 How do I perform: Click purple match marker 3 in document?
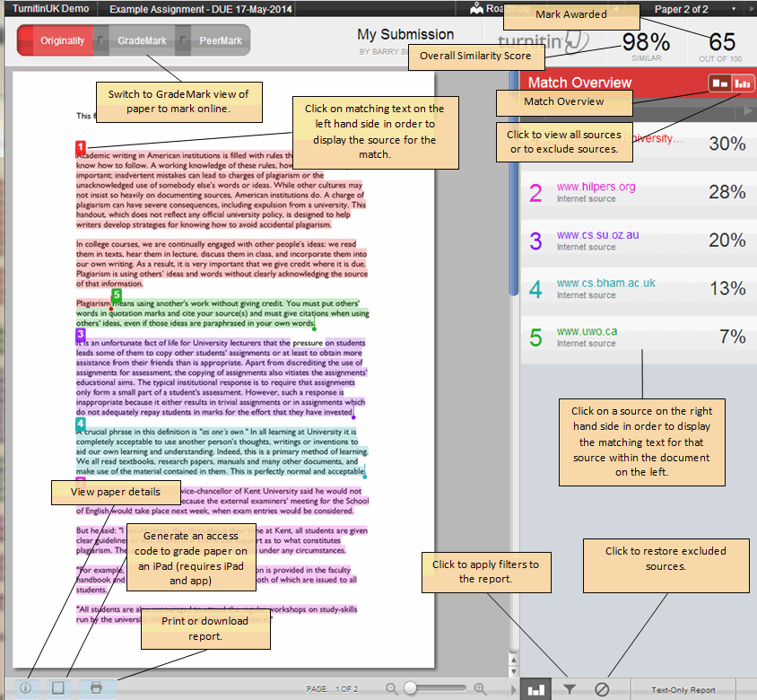pyautogui.click(x=81, y=334)
